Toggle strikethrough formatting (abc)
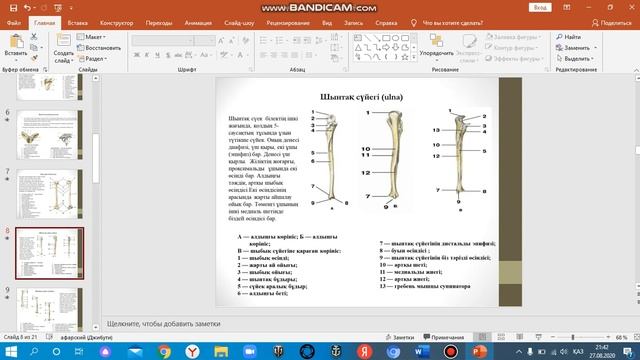Screen dimensions: 640x360 point(178,55)
